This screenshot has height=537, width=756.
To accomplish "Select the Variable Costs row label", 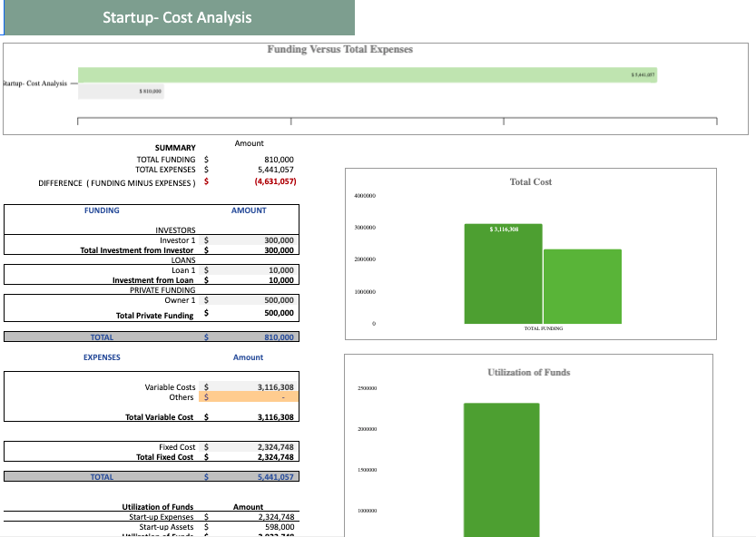I will pyautogui.click(x=171, y=387).
